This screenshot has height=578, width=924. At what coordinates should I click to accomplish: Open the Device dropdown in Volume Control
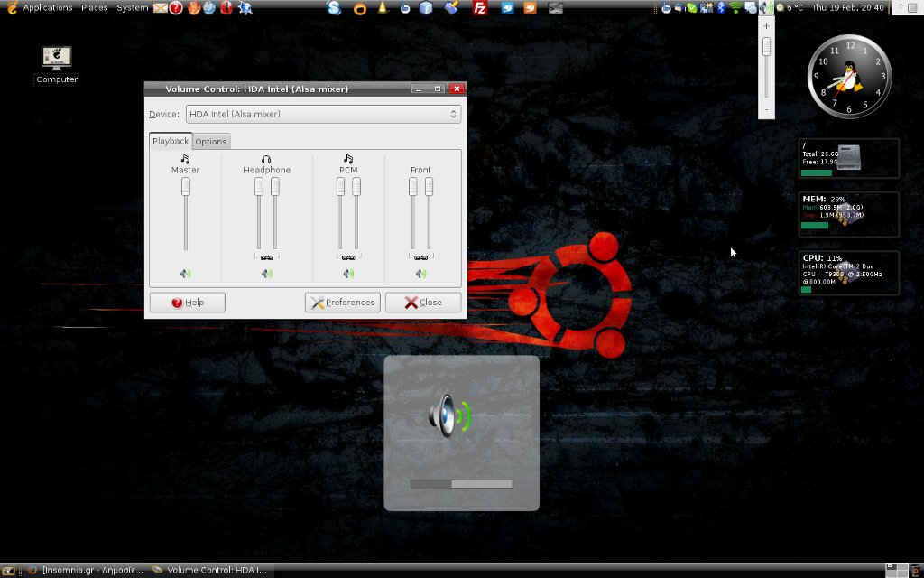coord(323,114)
